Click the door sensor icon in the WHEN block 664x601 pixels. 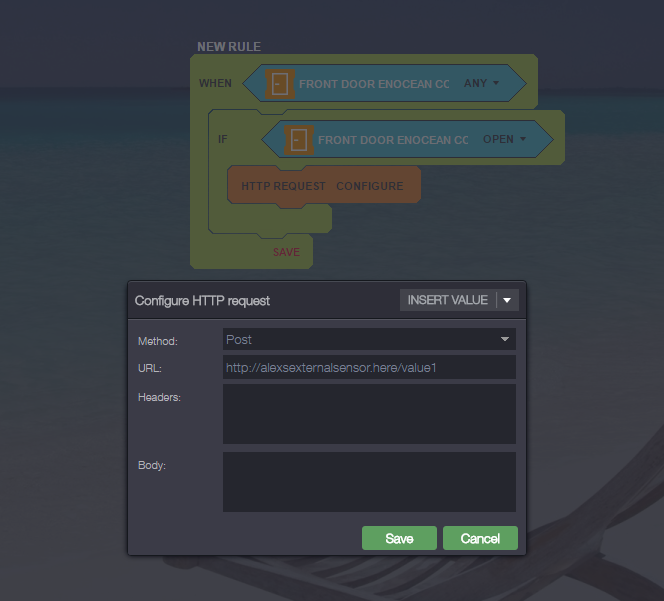[280, 84]
